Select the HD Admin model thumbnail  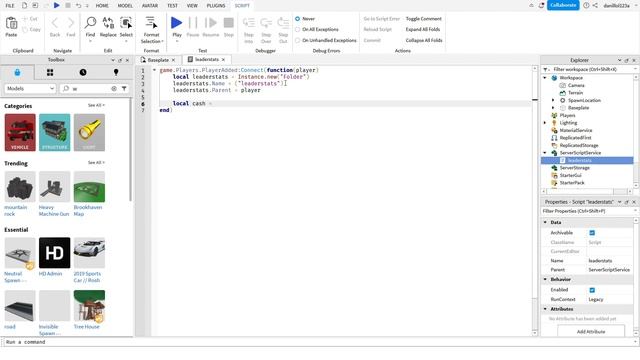pyautogui.click(x=55, y=253)
